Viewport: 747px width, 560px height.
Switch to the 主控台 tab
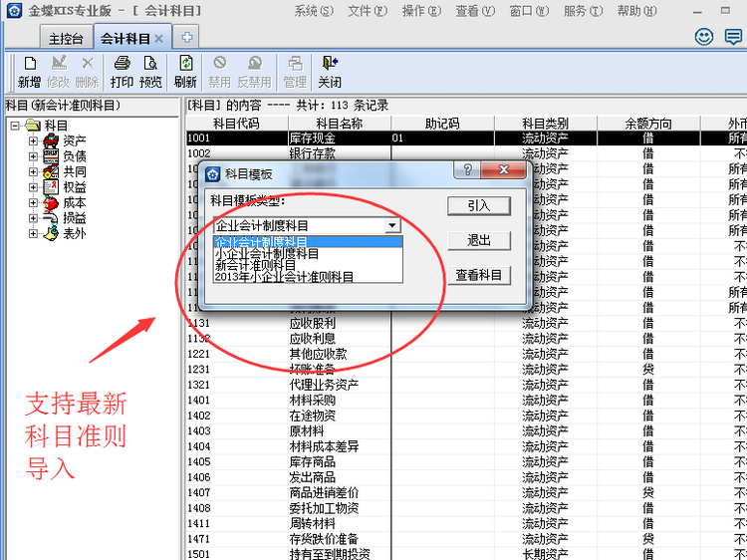67,38
